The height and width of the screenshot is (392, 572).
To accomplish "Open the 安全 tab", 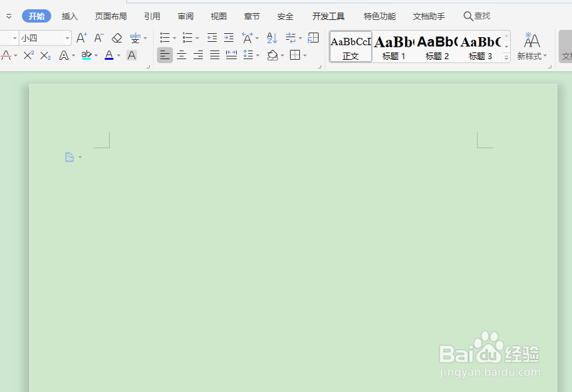I will 285,16.
